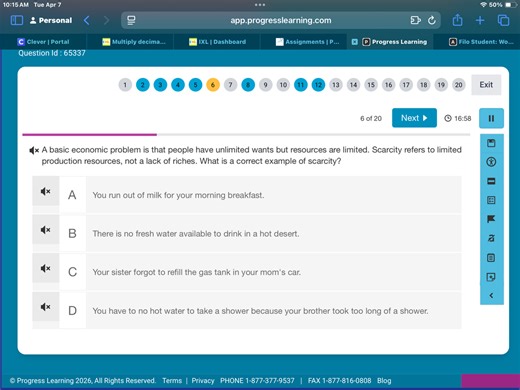Reload the page with the refresh icon

coord(432,20)
